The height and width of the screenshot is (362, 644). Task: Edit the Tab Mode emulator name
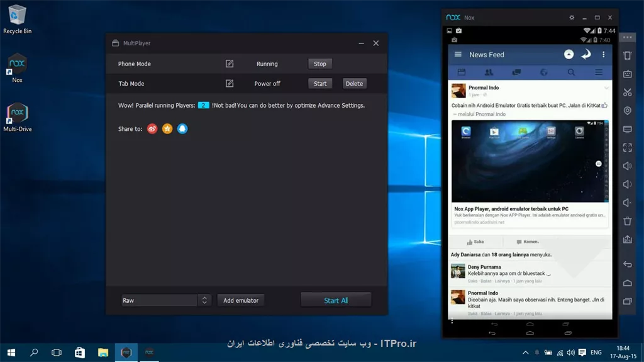230,84
